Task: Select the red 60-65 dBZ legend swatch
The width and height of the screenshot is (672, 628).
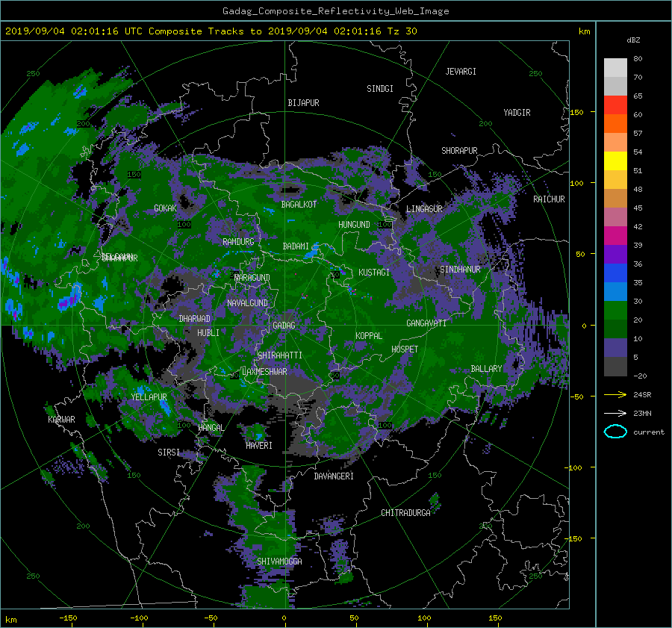Action: coord(615,105)
